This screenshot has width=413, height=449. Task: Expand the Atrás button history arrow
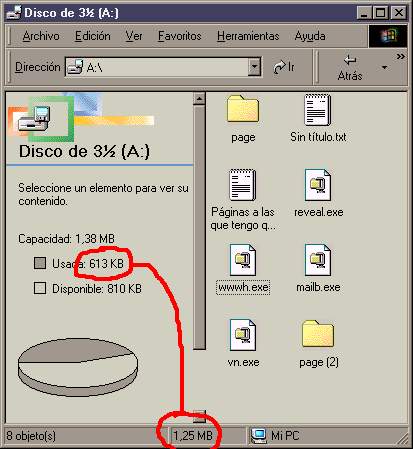(x=384, y=67)
